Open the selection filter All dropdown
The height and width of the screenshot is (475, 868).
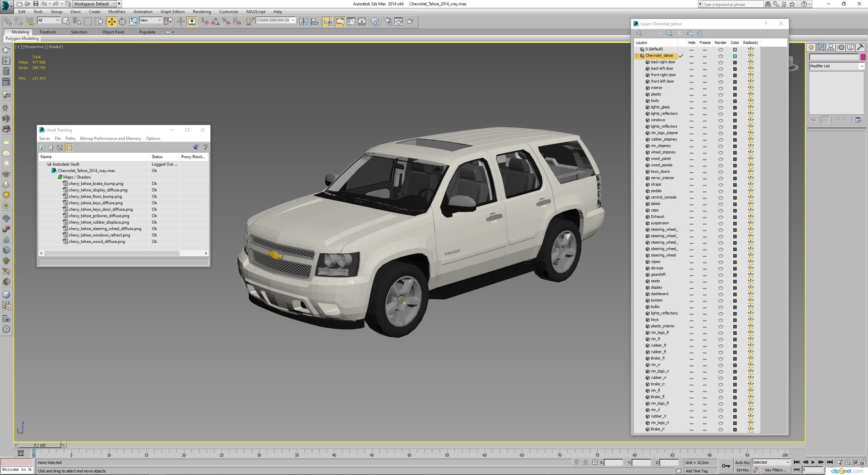pyautogui.click(x=49, y=20)
